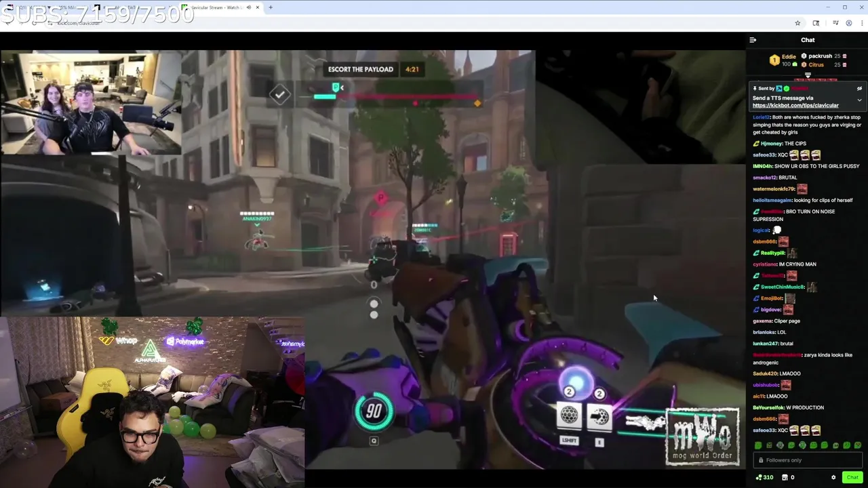
Task: Click username gaxema in chat
Action: tap(763, 321)
